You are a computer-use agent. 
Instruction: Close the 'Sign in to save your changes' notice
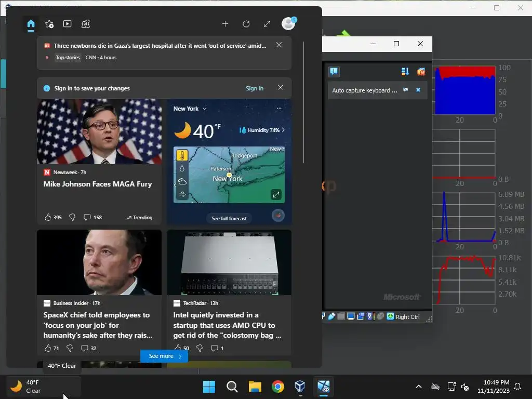click(x=281, y=87)
